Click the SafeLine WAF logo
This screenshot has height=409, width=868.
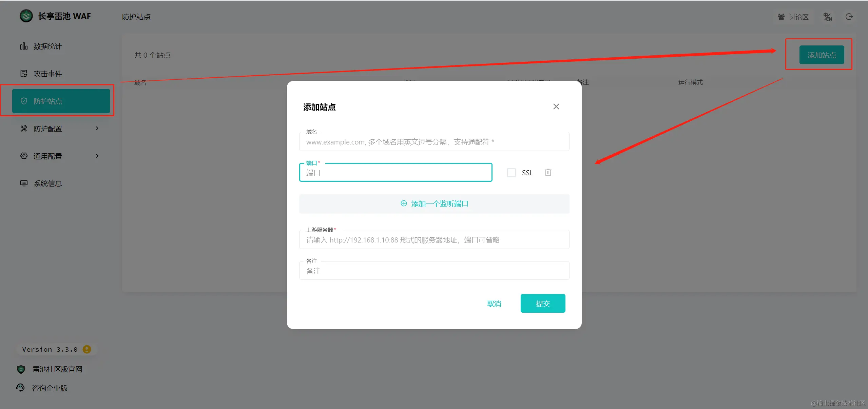click(x=26, y=16)
